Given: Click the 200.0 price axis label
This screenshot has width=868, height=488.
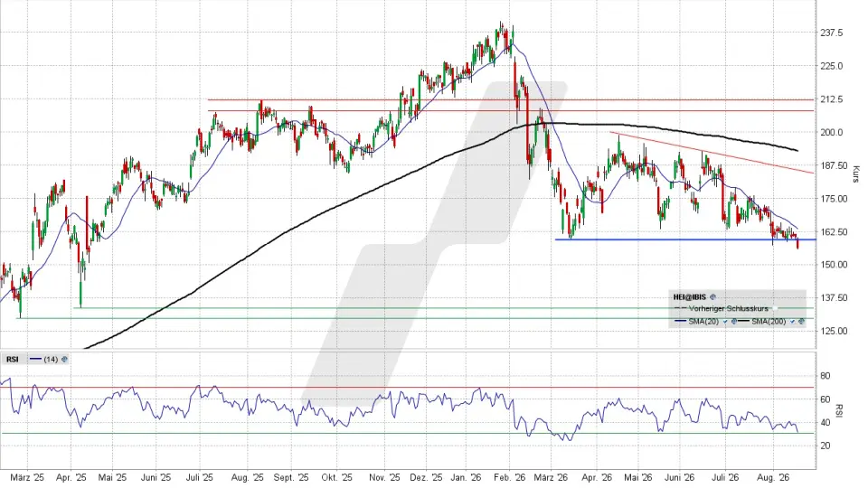Looking at the screenshot, I should click(x=832, y=132).
